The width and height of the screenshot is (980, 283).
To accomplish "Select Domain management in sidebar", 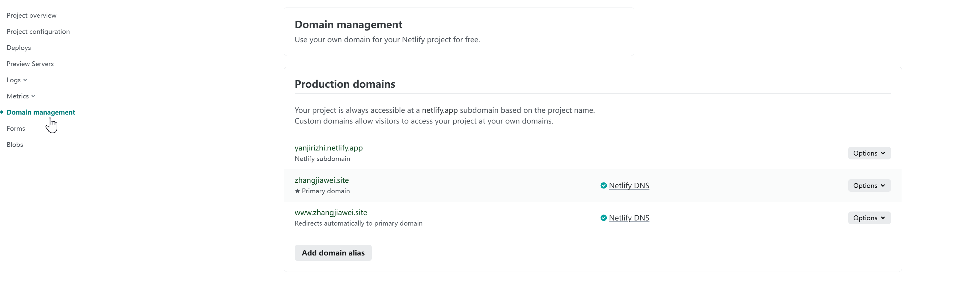I will coord(41,112).
